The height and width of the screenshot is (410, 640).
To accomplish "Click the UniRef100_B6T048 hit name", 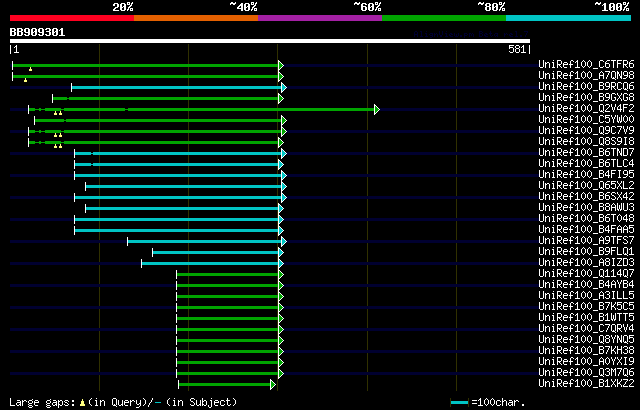I will (x=587, y=219).
